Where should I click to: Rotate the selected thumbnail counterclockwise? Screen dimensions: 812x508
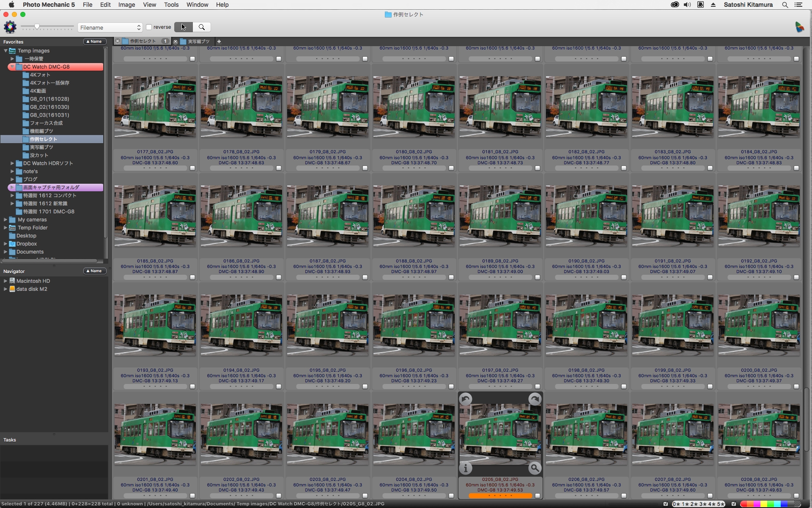coord(466,399)
